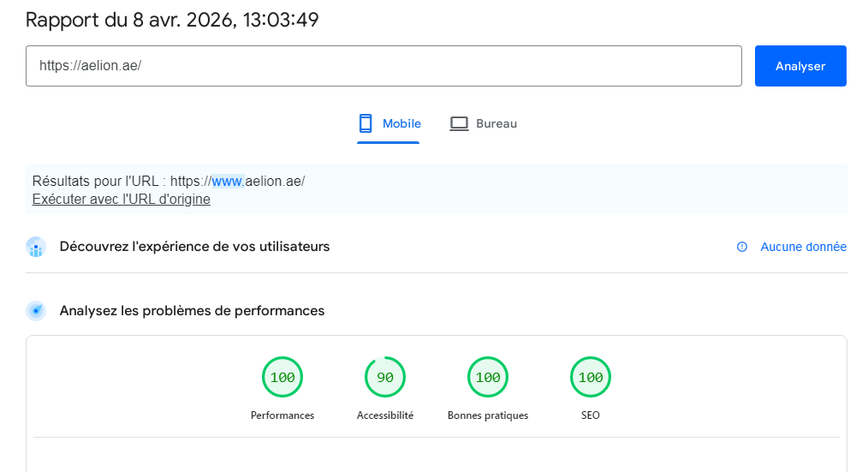868x472 pixels.
Task: Click the mobile phone icon
Action: [366, 123]
